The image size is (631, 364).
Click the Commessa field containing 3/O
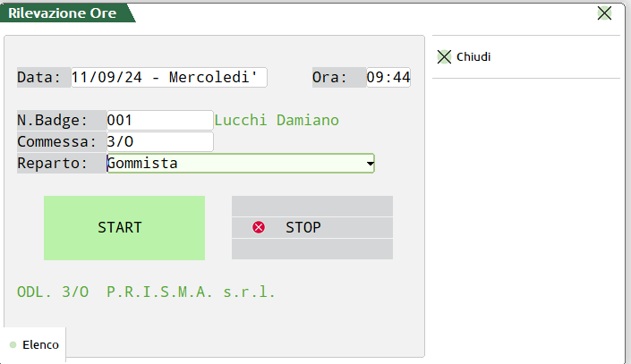[x=159, y=141]
